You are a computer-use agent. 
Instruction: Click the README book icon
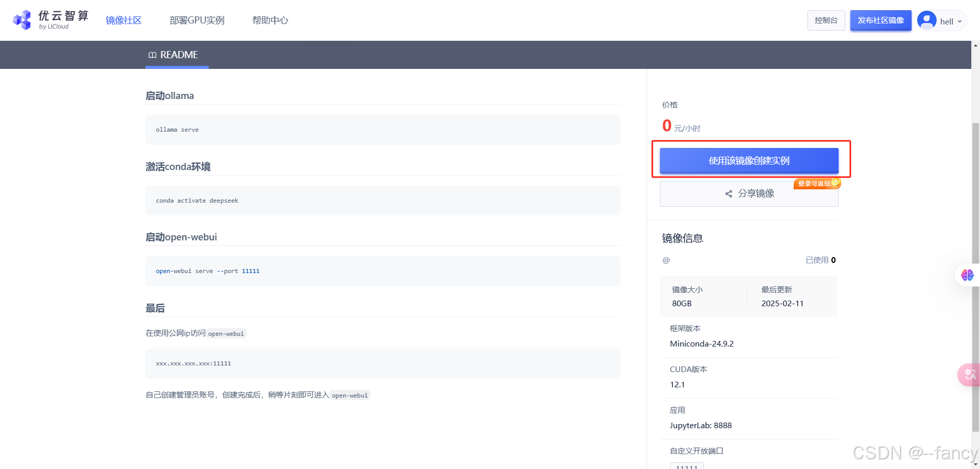point(152,55)
